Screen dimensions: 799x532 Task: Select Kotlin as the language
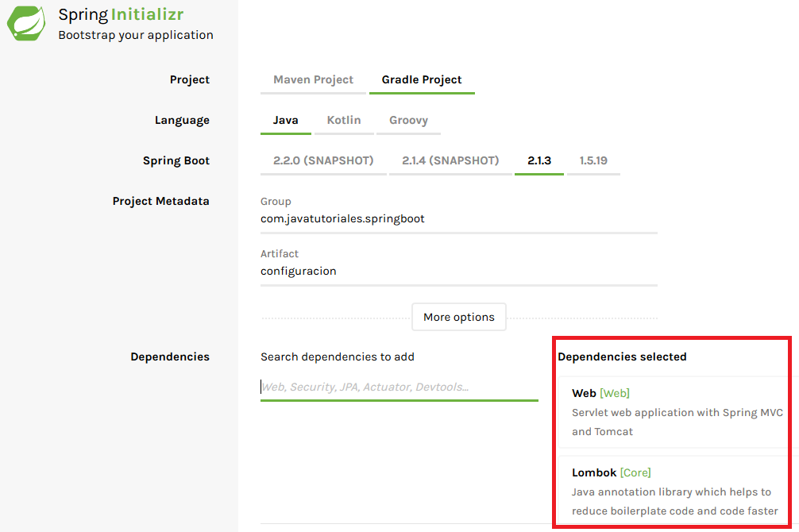pos(344,120)
